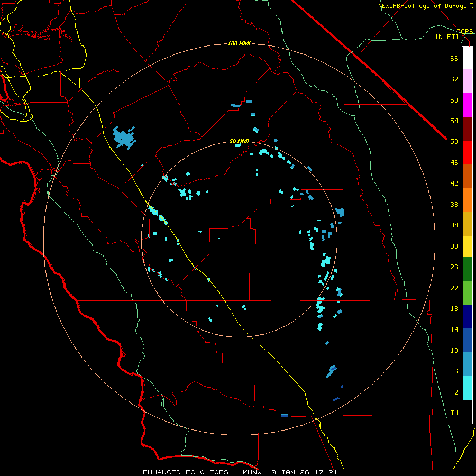Click the dark green 26 kft legend swatch
Image resolution: width=476 pixels, height=476 pixels.
click(x=467, y=269)
